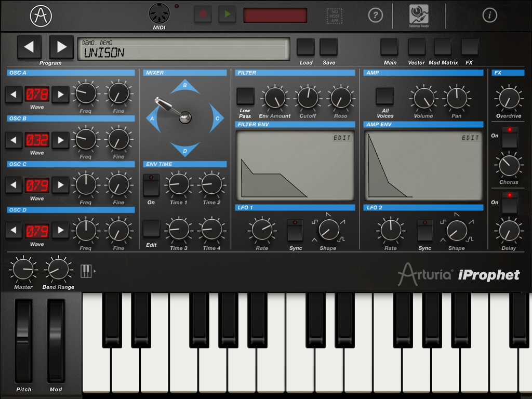532x399 pixels.
Task: Switch to the Mod Matrix page
Action: coord(443,47)
